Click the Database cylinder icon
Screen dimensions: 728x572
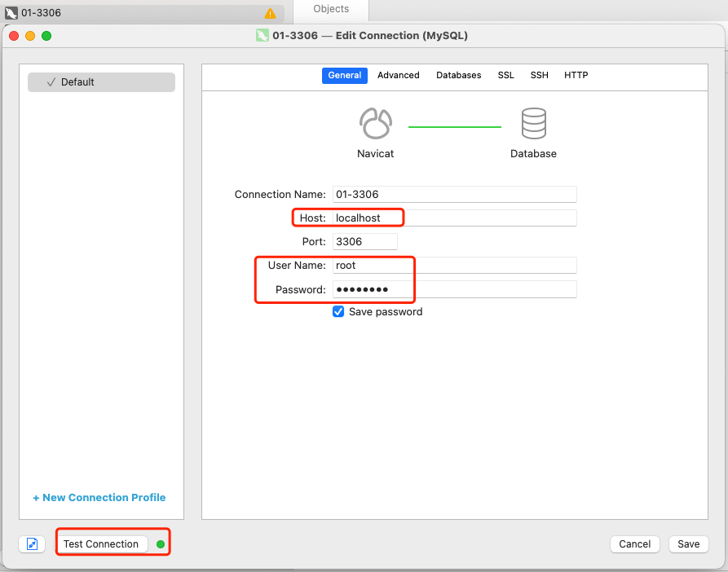click(x=533, y=123)
